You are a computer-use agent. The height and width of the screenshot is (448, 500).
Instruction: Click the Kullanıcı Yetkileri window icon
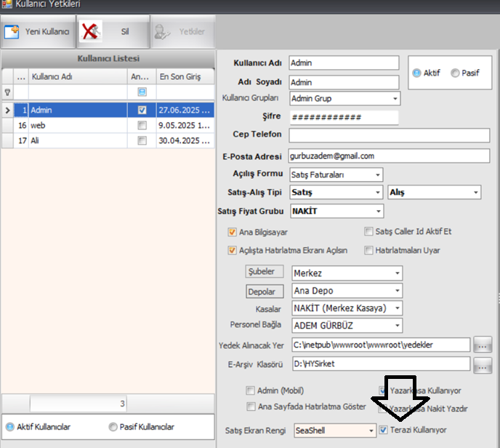pos(7,5)
